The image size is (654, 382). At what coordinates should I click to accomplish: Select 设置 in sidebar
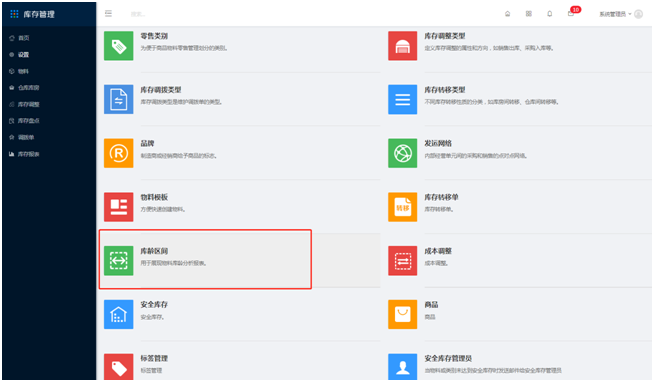23,55
